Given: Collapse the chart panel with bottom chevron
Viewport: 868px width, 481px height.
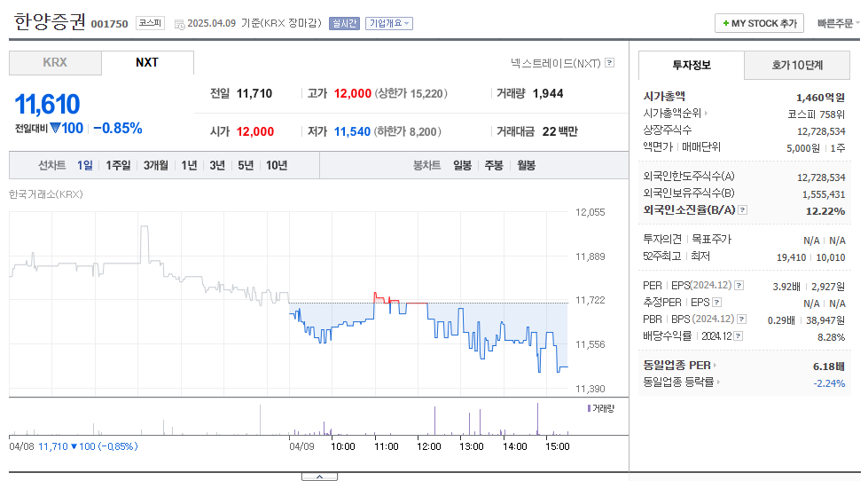Looking at the screenshot, I should coord(319,477).
